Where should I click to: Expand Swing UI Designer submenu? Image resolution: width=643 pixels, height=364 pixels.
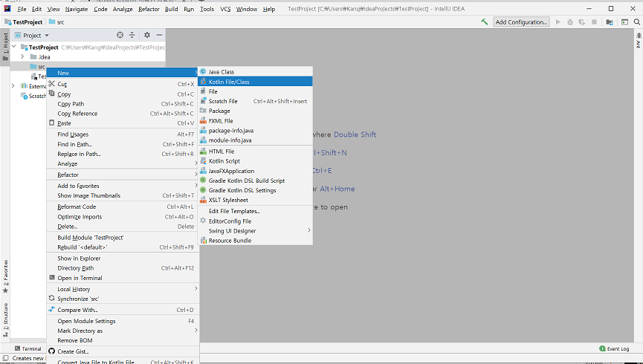pyautogui.click(x=255, y=231)
